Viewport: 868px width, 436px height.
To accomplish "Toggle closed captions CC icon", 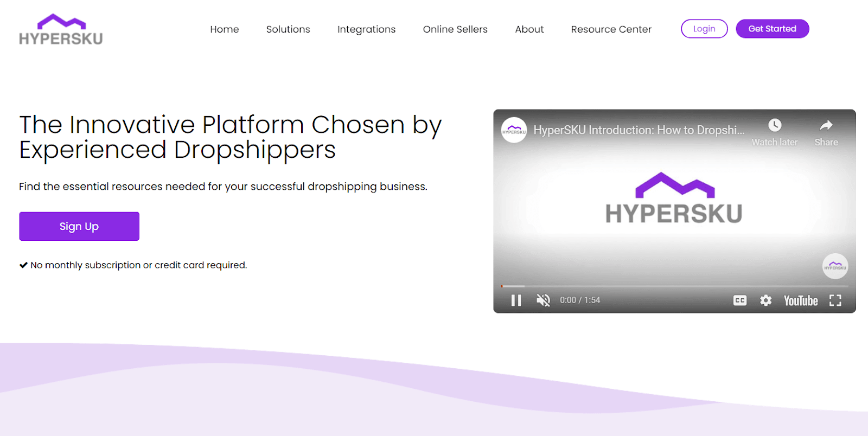I will (x=740, y=300).
